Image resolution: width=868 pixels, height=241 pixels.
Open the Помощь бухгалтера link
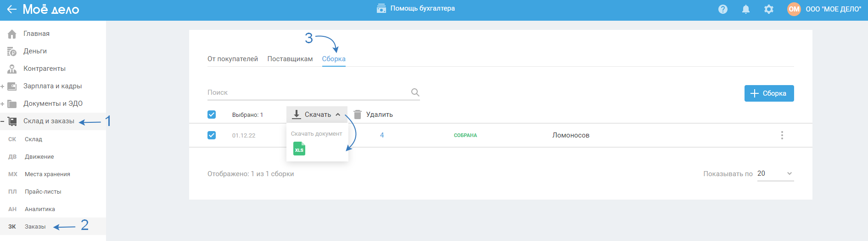[x=416, y=8]
